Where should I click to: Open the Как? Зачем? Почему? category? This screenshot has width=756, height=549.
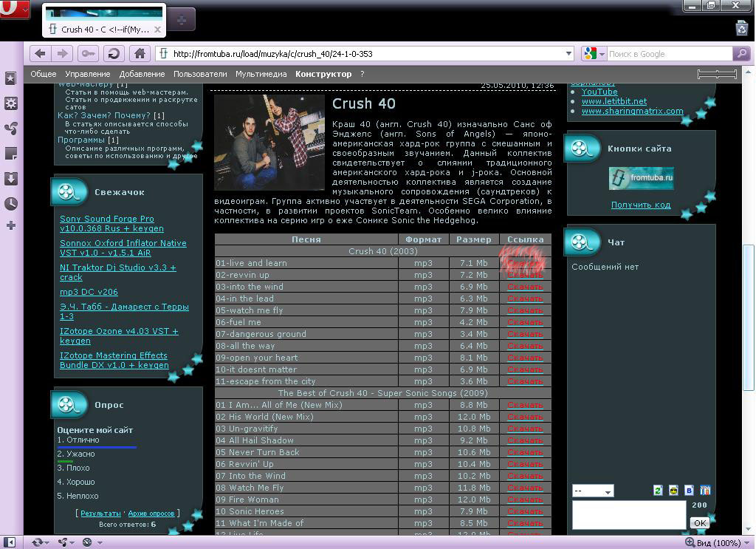tap(103, 115)
